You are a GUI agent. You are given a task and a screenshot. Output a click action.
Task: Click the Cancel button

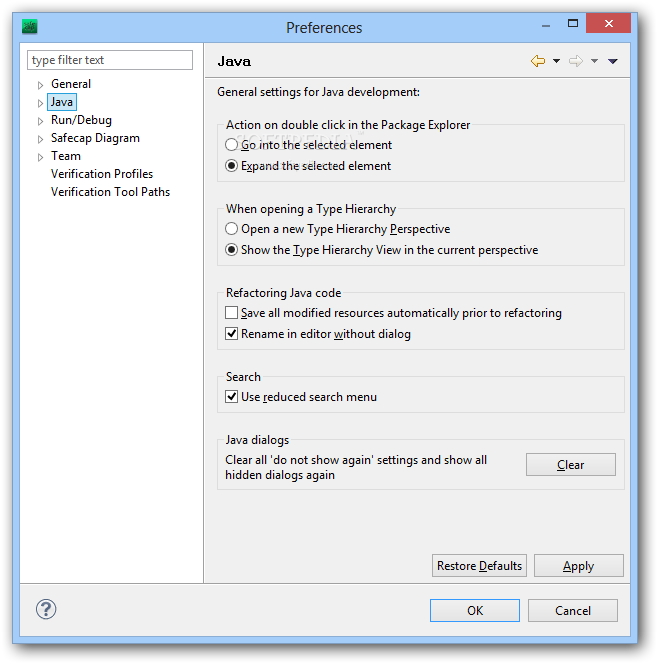click(572, 611)
